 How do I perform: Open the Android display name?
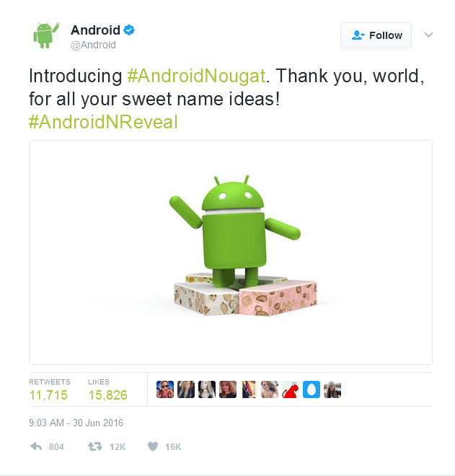96,30
